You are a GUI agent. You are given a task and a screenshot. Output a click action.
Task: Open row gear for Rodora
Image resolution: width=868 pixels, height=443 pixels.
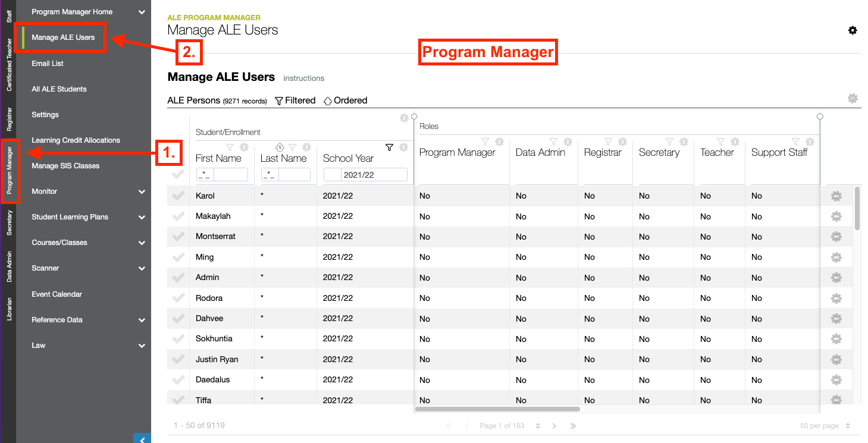836,298
